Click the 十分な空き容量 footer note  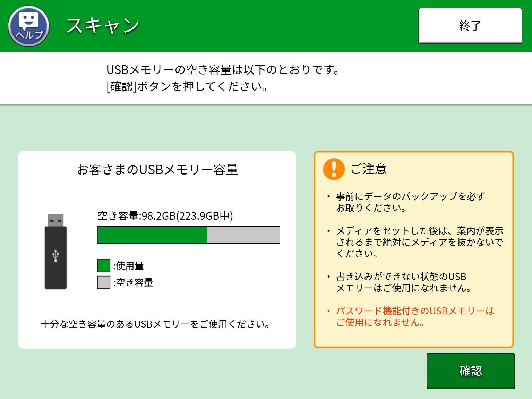point(155,324)
